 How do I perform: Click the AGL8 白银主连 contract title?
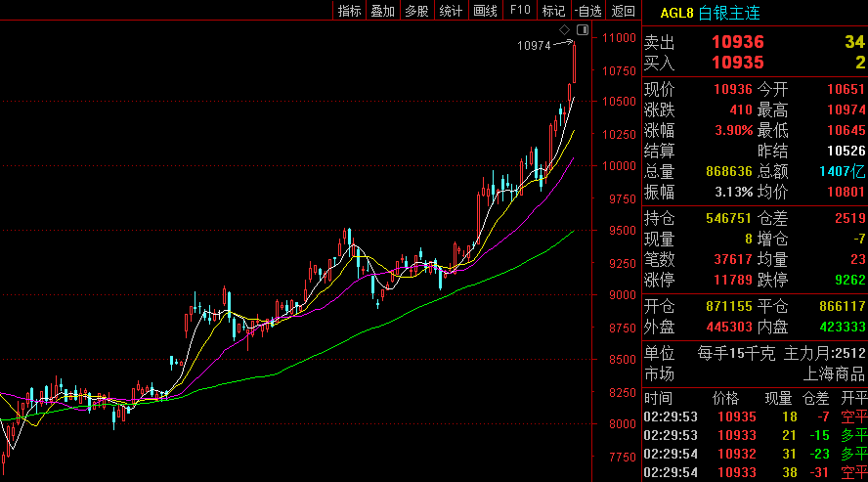tap(711, 13)
